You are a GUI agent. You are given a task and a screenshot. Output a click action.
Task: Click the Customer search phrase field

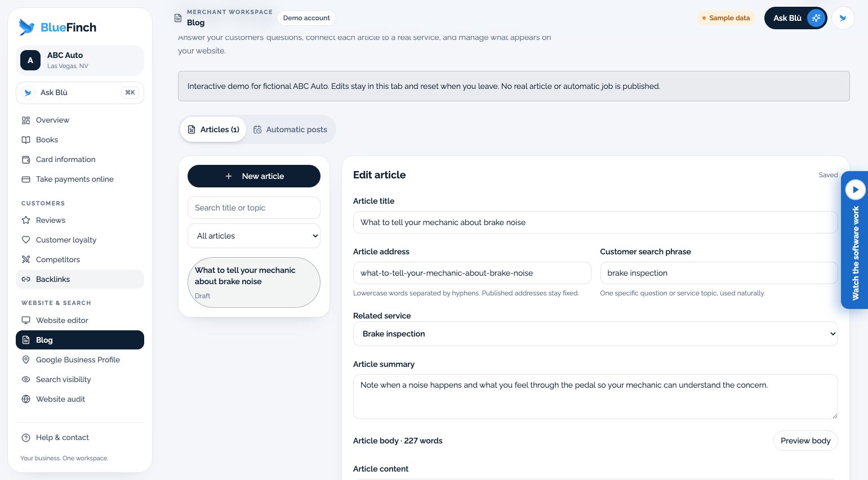pos(719,273)
